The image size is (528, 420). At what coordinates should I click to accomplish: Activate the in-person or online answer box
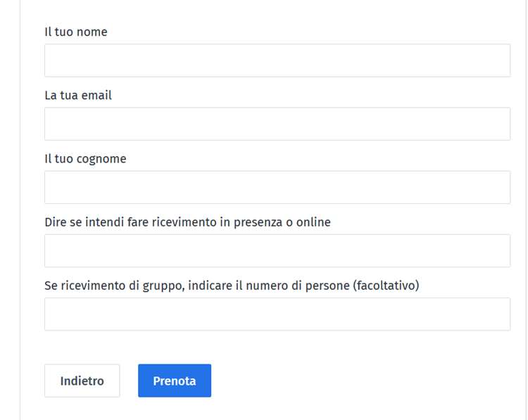pos(277,250)
